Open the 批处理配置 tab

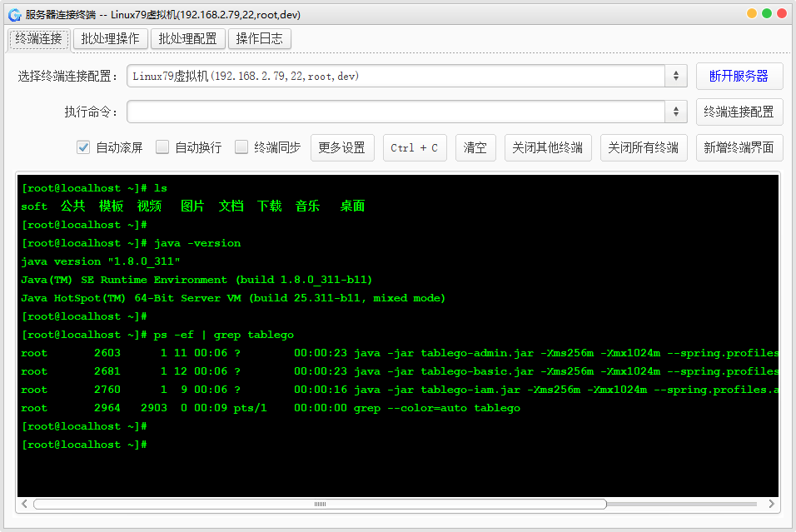coord(187,38)
